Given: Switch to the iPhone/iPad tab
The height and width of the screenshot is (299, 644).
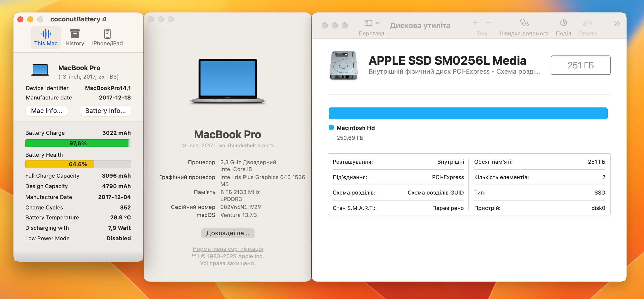Looking at the screenshot, I should [x=107, y=38].
